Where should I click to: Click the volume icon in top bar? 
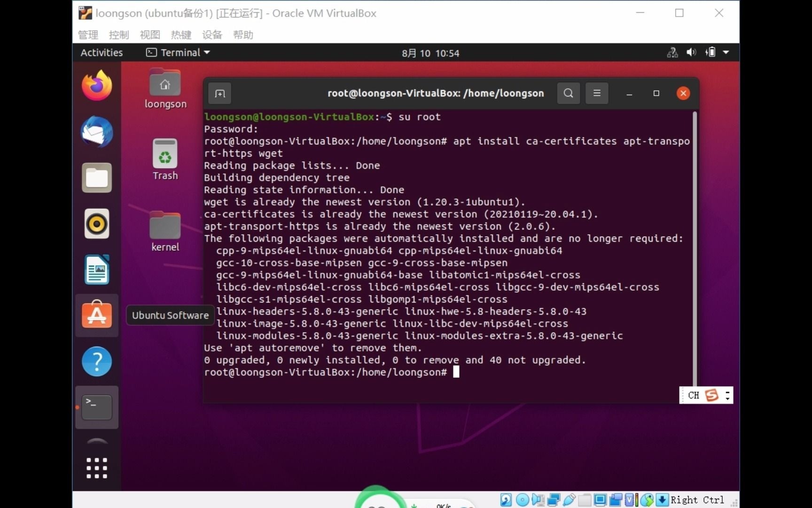pos(691,53)
